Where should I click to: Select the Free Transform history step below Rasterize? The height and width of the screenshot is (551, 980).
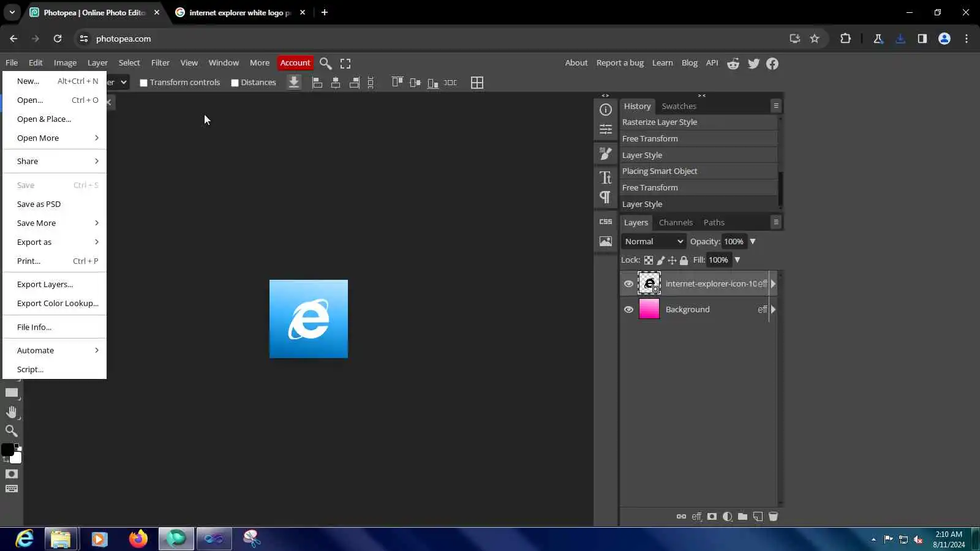(x=699, y=139)
